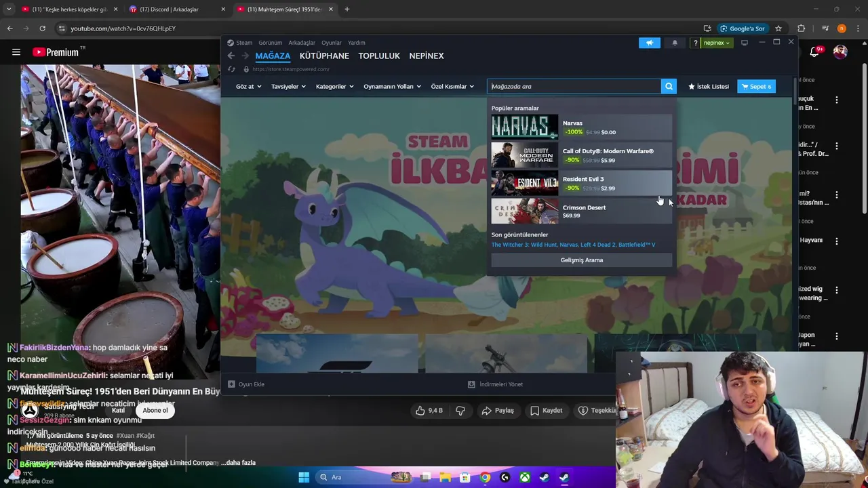Open the Steam İstek Listesi wishlist

[709, 86]
